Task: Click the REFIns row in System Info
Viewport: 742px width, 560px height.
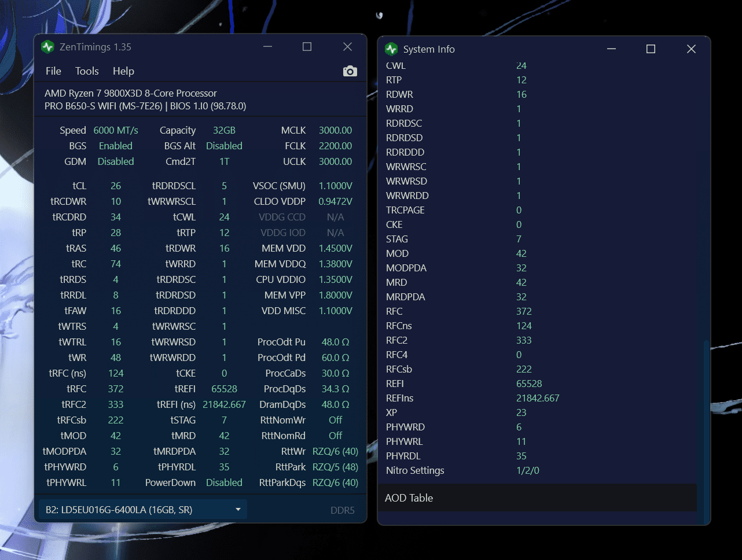Action: (537, 398)
